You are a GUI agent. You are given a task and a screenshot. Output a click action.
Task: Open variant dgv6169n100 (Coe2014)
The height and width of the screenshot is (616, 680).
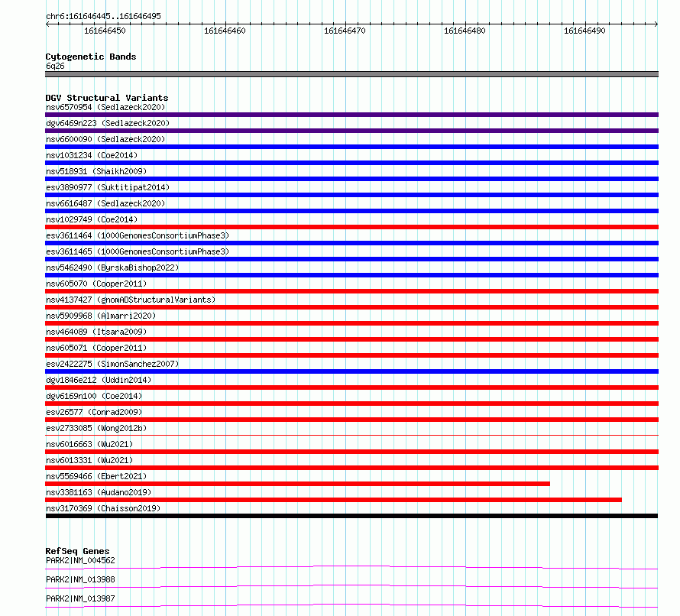[x=94, y=396]
